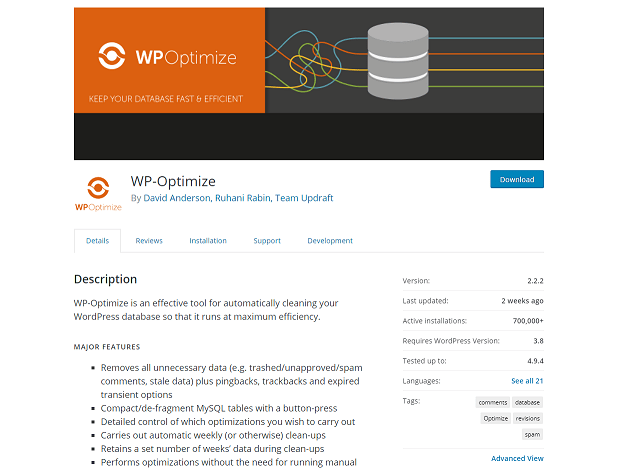Download the WP-Optimize plugin
The image size is (620, 469).
[517, 179]
